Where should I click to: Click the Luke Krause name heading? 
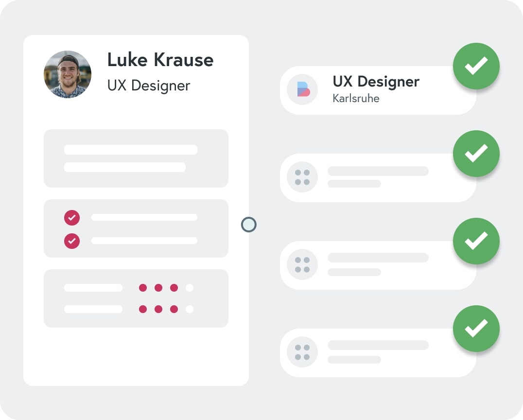[x=160, y=60]
